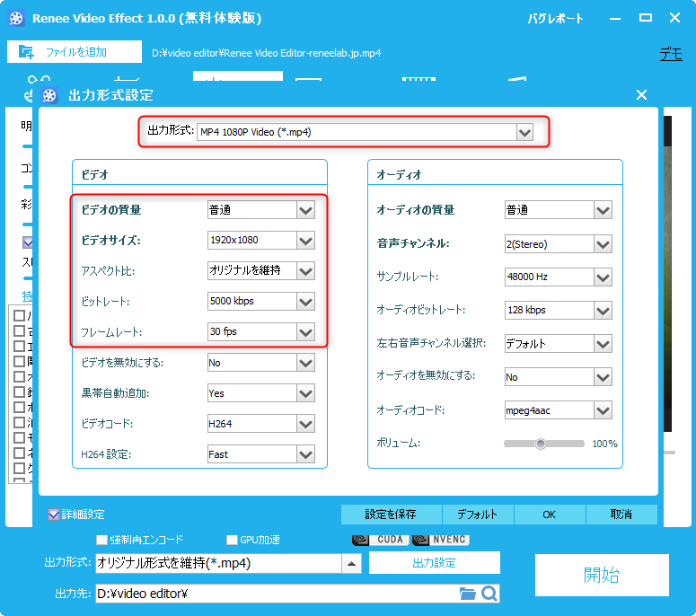Enable 強制再エンコード checkbox
Screen dimensions: 696x616
click(102, 540)
